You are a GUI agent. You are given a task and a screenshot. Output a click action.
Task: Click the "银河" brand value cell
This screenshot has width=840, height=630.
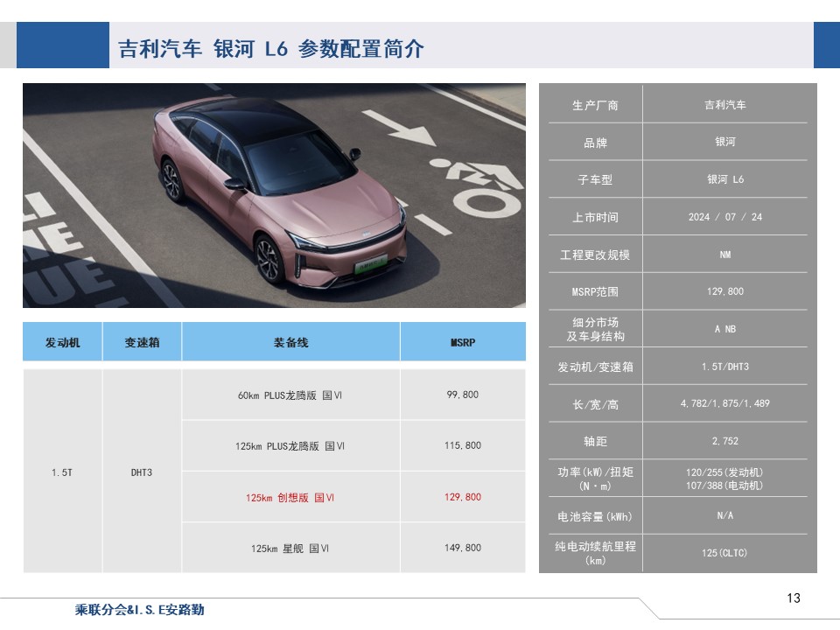[725, 142]
